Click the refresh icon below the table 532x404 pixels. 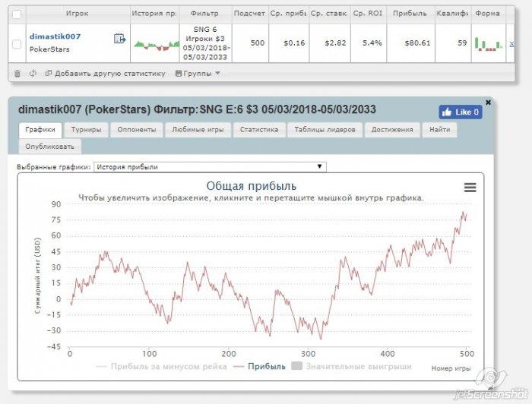tap(33, 73)
